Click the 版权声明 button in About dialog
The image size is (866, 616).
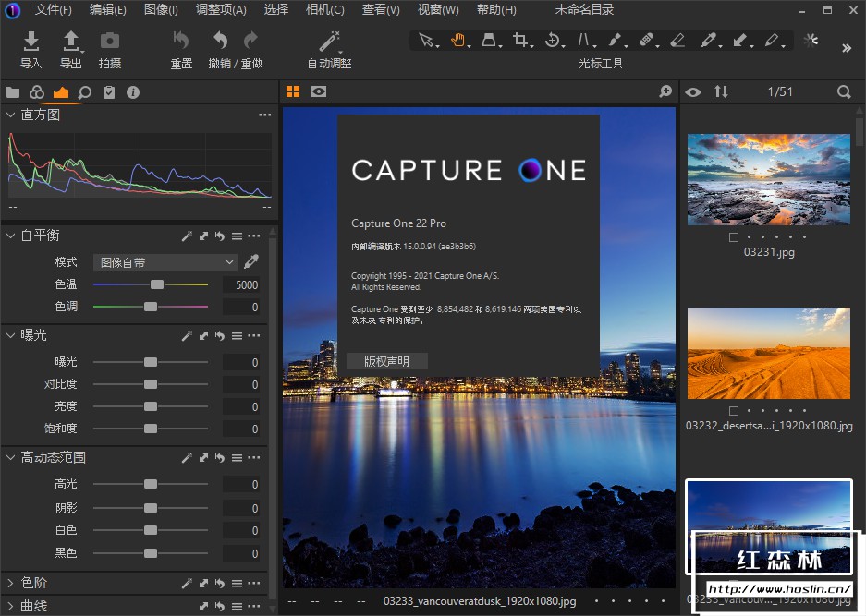point(386,361)
